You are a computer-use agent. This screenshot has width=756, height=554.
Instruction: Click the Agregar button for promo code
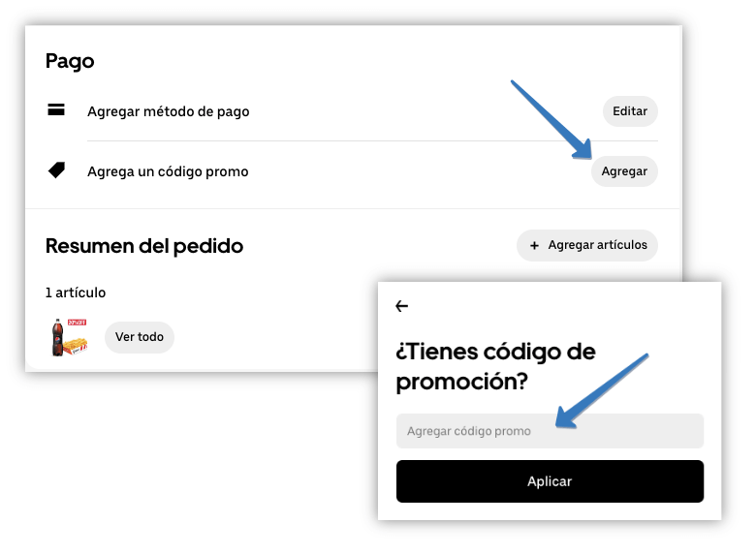[x=624, y=171]
